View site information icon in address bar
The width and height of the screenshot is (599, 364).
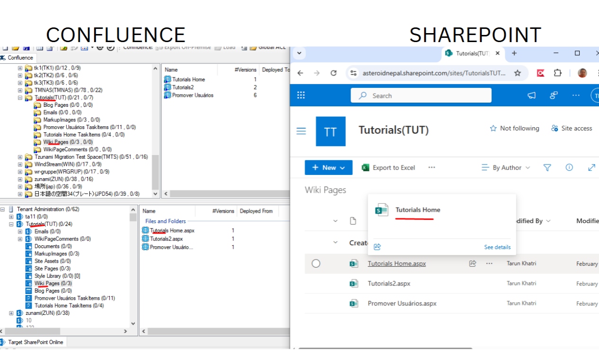coord(353,73)
